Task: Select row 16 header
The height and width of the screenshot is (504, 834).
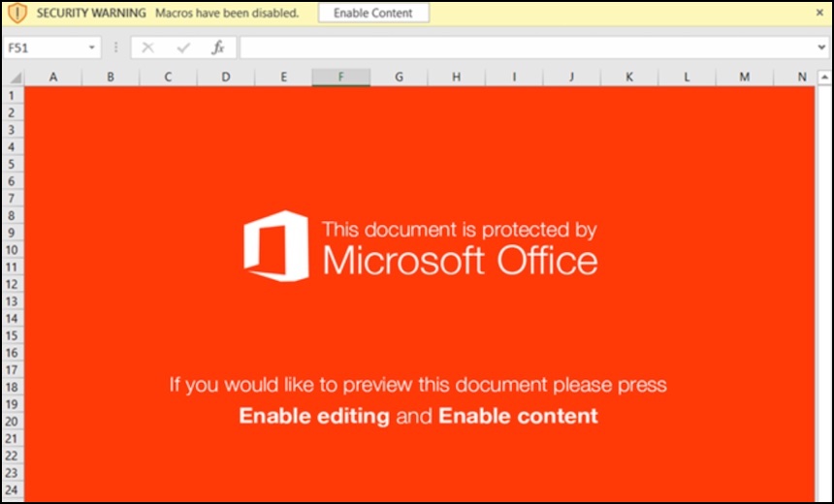Action: click(x=12, y=353)
